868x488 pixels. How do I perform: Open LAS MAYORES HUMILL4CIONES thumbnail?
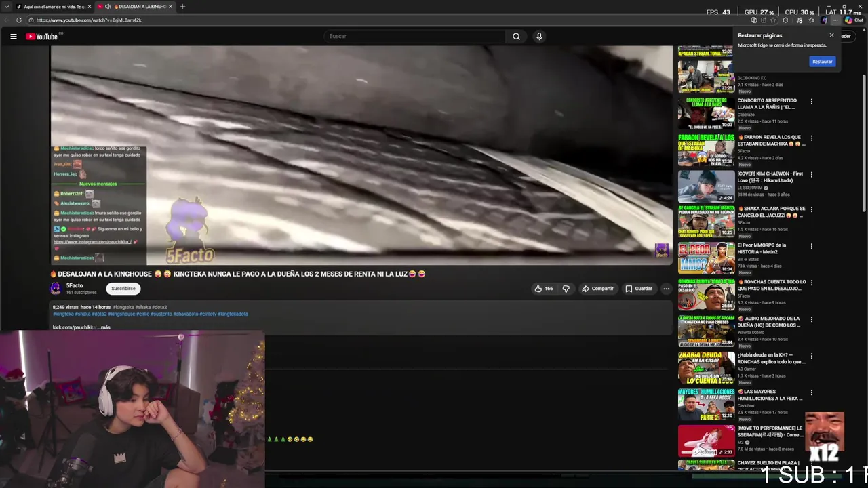(x=706, y=405)
